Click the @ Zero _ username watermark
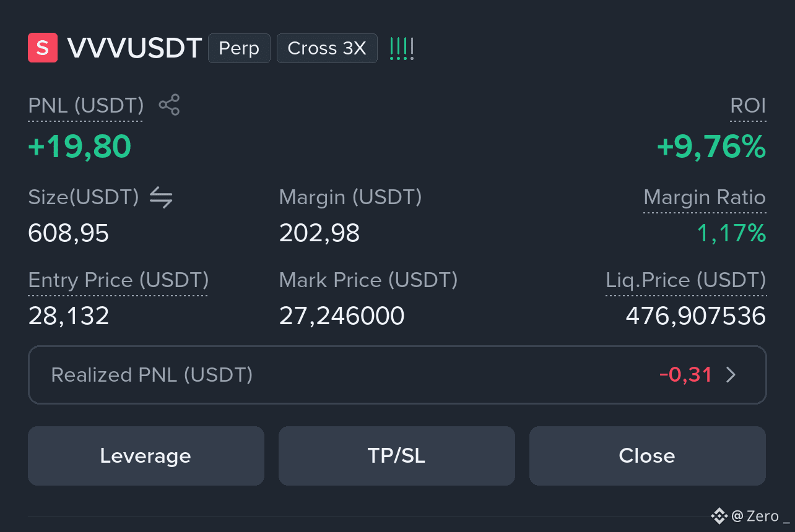This screenshot has height=532, width=795. pyautogui.click(x=760, y=516)
